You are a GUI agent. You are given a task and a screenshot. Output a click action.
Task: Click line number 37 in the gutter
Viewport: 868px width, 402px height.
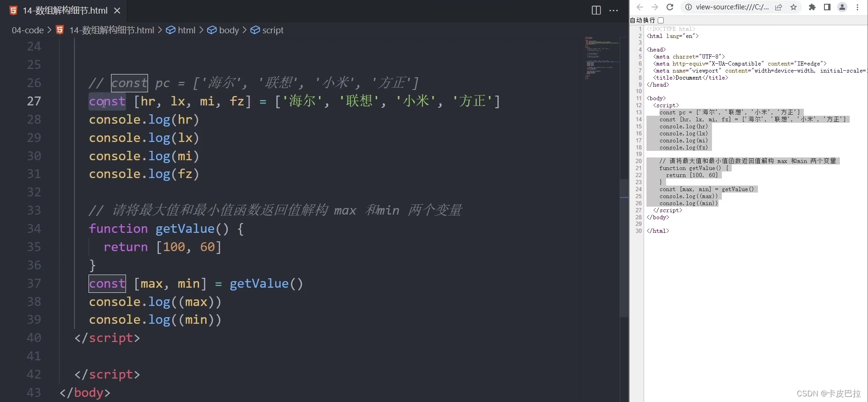point(34,283)
